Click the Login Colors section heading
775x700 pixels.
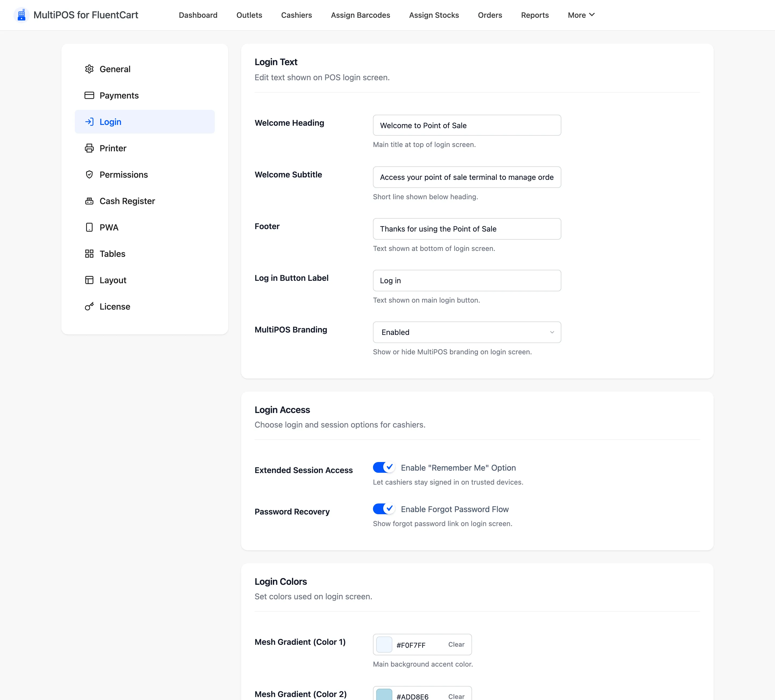(281, 581)
